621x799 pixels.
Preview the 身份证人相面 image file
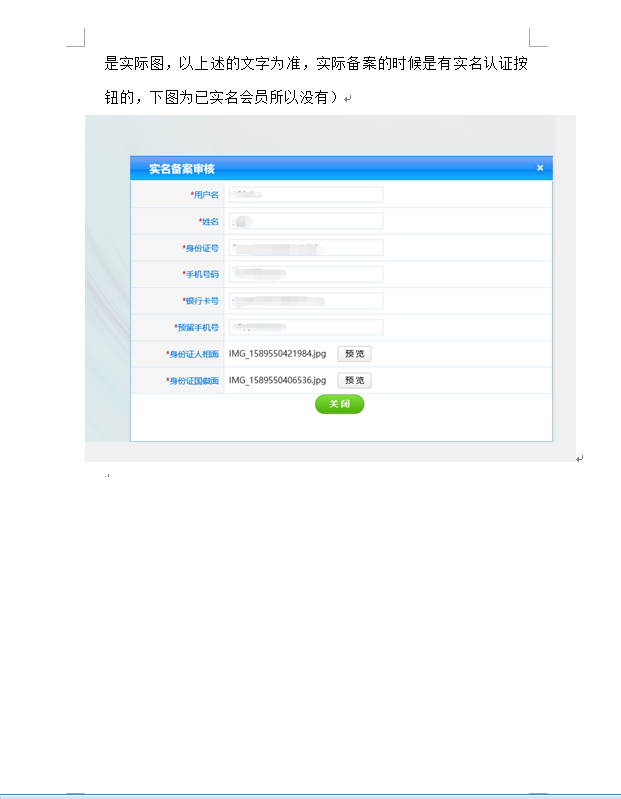tap(354, 354)
